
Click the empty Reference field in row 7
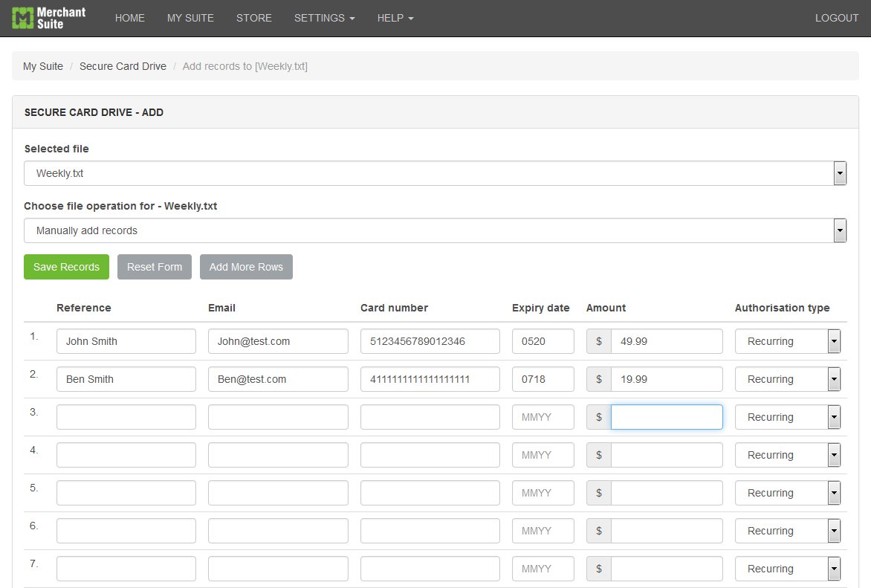(126, 569)
